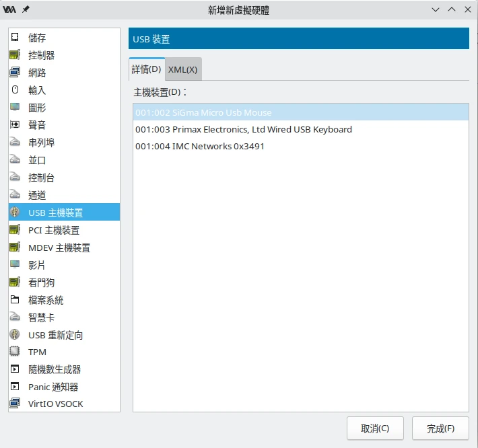Viewport: 478px width, 448px height.
Task: Select SiGma Micro Usb Mouse entry
Action: 203,112
